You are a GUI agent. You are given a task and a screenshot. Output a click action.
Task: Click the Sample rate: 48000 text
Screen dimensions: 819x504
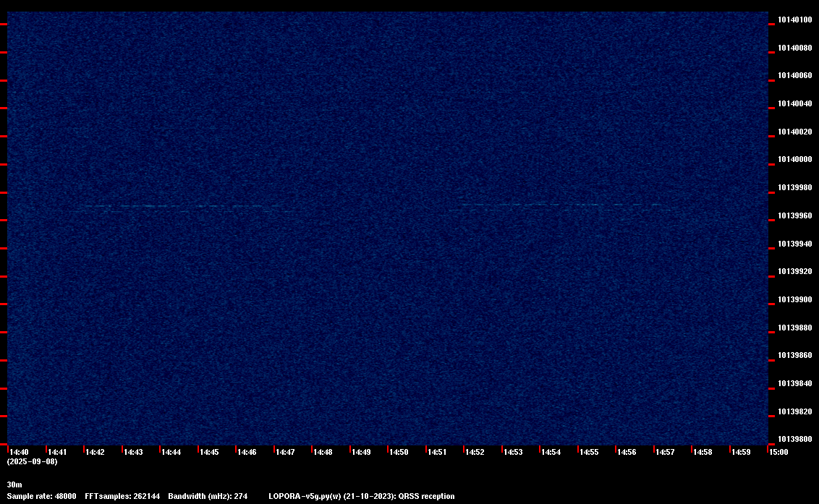[42, 496]
